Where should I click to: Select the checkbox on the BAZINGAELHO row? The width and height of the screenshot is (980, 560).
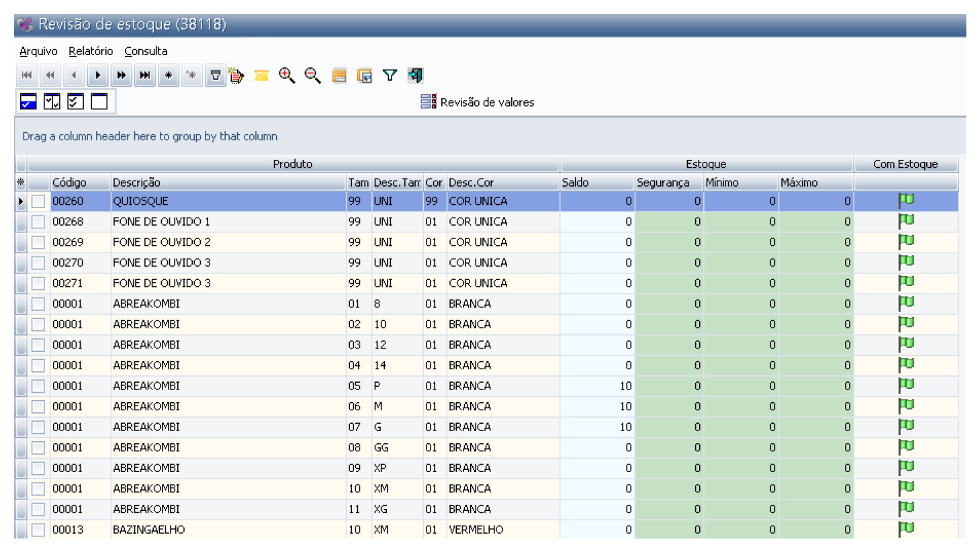tap(38, 530)
